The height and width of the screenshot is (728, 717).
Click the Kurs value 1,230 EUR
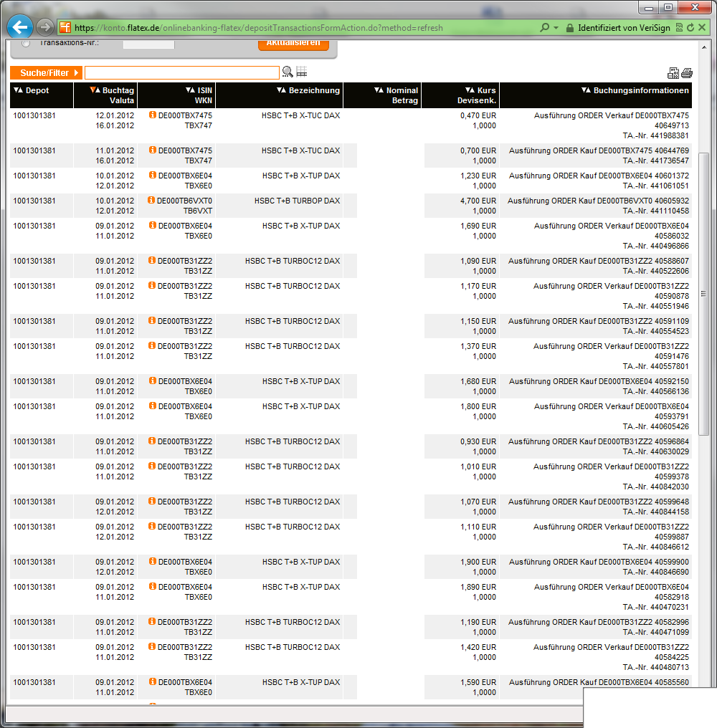pos(478,176)
